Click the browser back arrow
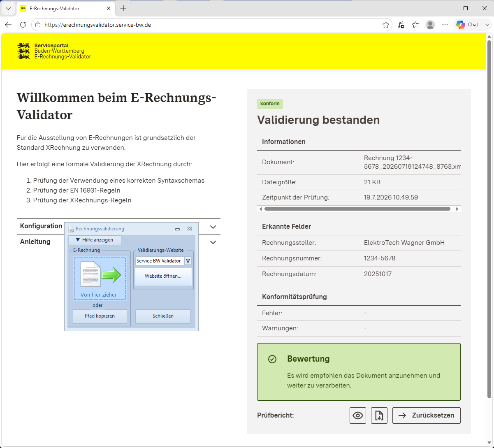The width and height of the screenshot is (494, 448). click(8, 25)
